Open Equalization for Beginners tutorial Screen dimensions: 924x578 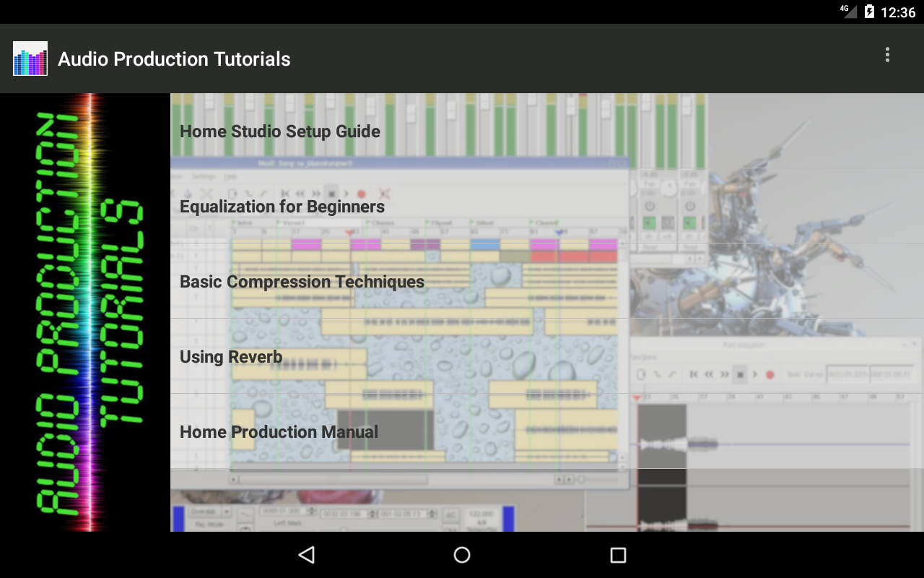point(547,206)
